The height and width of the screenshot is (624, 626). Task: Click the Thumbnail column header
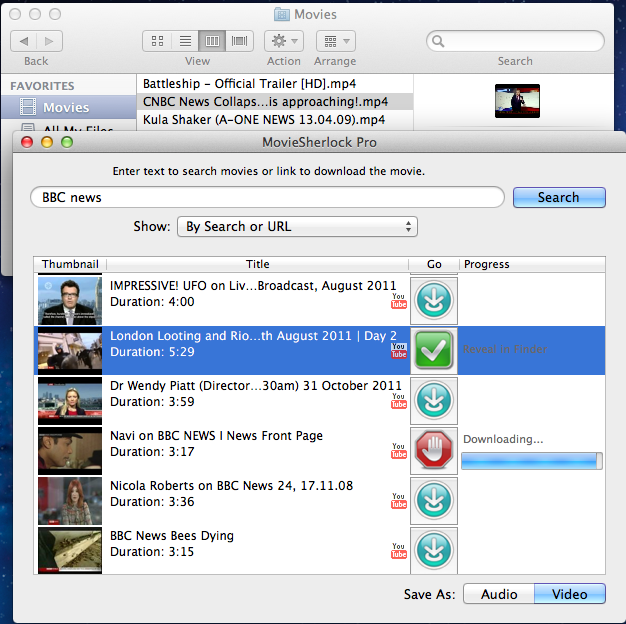click(70, 264)
